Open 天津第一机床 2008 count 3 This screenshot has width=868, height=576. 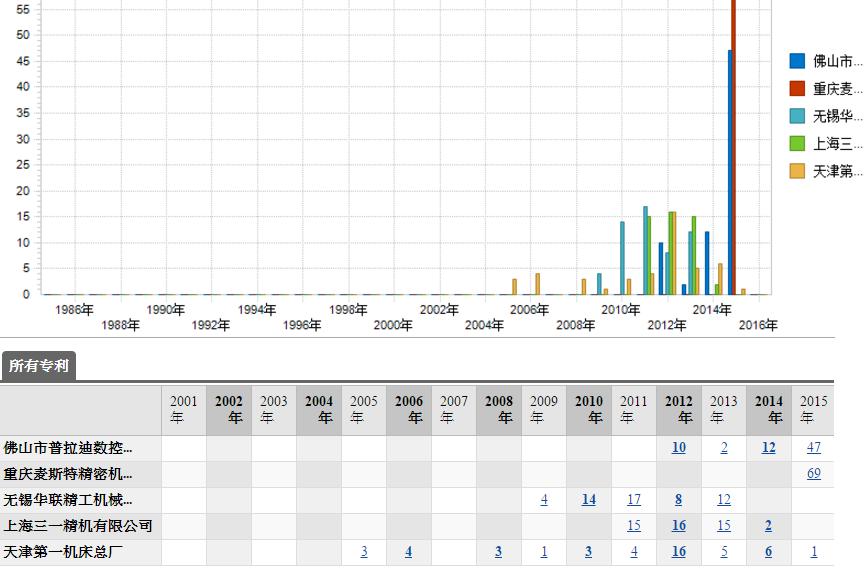pos(499,552)
